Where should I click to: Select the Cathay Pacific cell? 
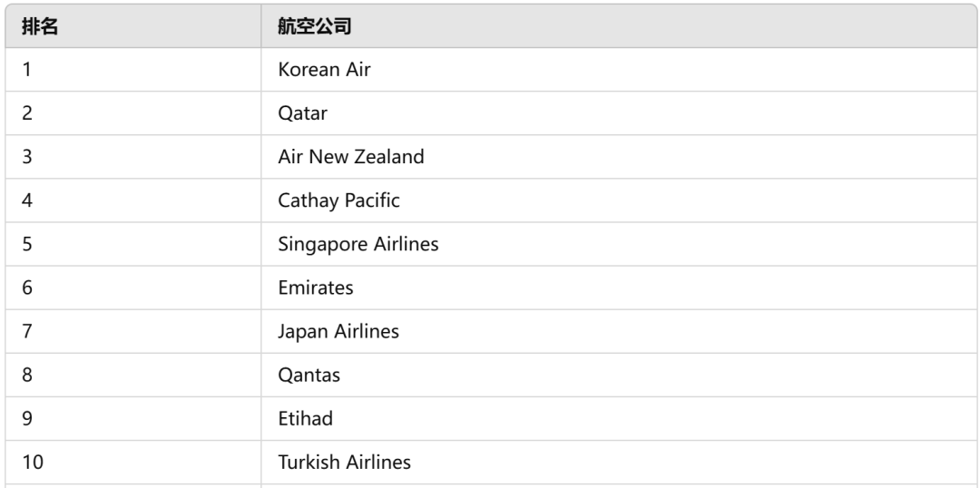(619, 200)
